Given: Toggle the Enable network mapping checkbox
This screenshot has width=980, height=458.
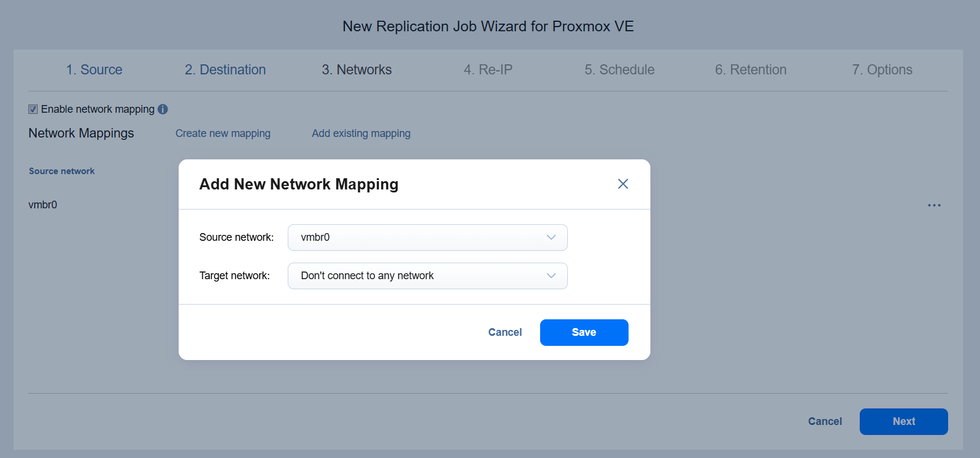Looking at the screenshot, I should tap(33, 109).
